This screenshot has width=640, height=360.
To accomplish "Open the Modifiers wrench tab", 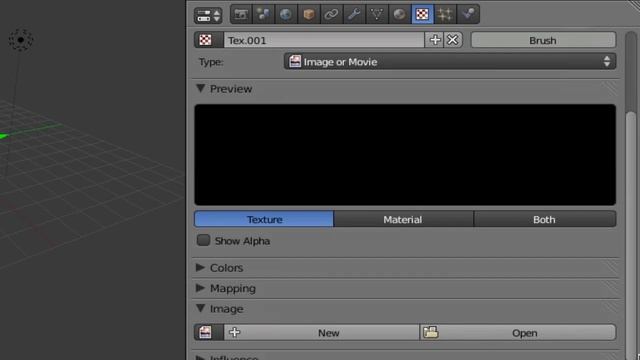I will pos(354,15).
